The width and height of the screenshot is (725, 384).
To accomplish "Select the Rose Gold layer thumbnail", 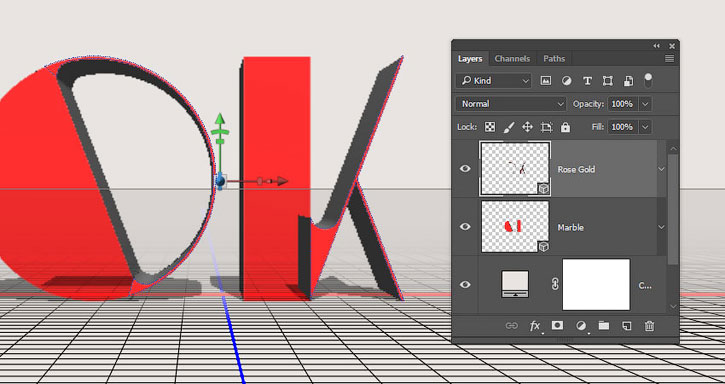I will [515, 169].
